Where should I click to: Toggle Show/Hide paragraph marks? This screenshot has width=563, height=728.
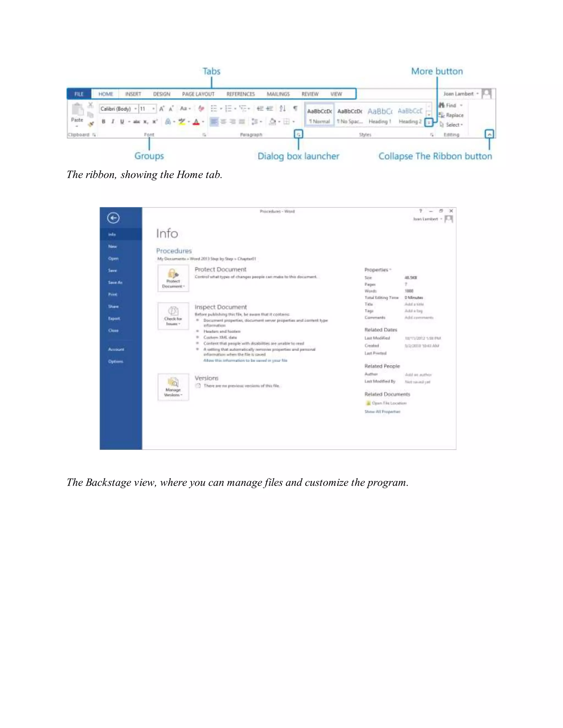[x=295, y=108]
